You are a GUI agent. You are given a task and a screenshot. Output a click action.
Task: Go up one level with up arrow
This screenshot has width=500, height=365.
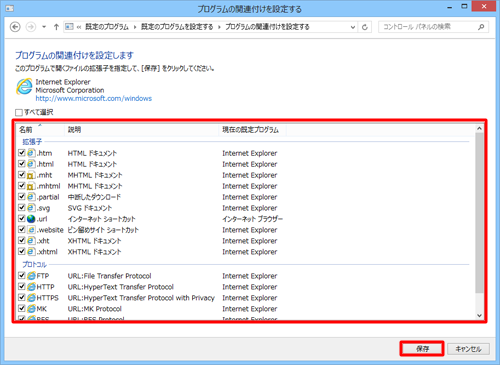[56, 27]
